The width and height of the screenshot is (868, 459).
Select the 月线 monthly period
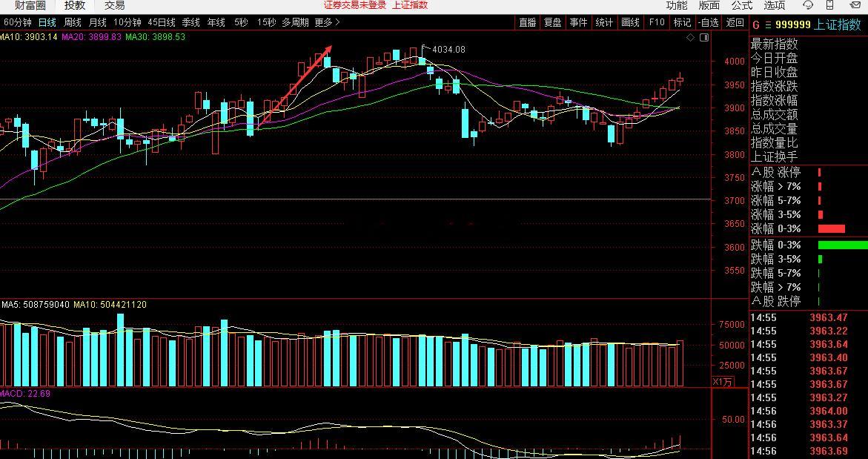point(97,23)
